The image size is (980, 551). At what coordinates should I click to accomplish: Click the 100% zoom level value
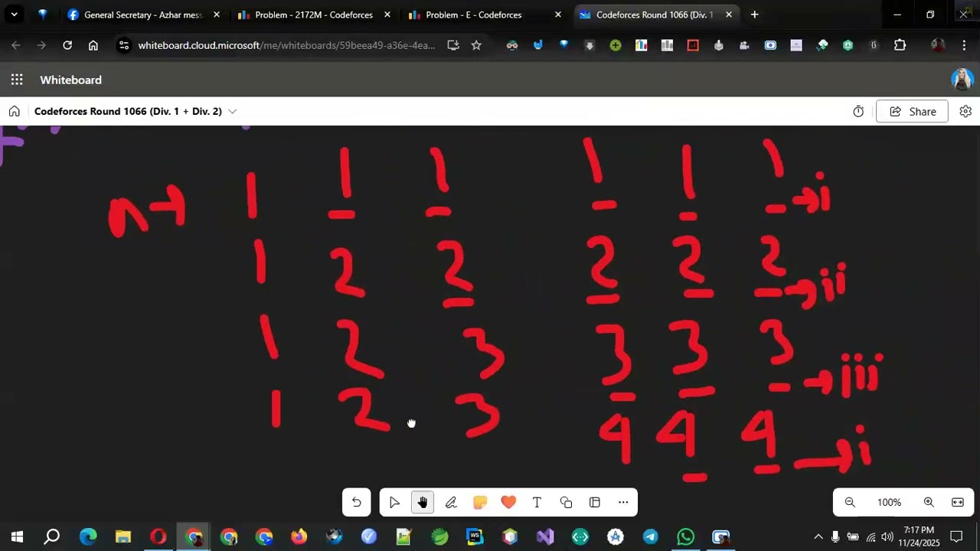pos(889,503)
